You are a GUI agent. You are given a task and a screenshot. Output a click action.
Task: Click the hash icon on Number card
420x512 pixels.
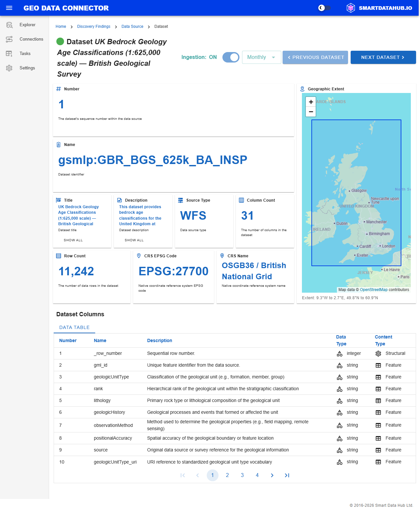59,89
